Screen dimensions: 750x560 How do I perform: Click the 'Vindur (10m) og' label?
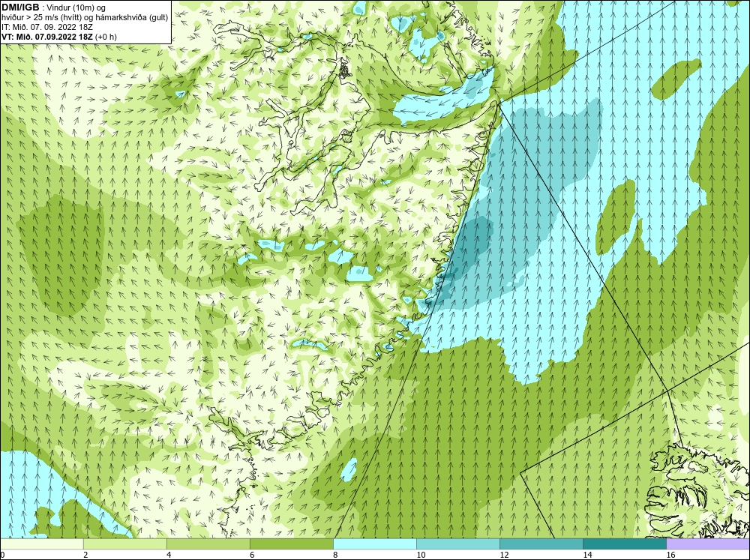coord(76,7)
